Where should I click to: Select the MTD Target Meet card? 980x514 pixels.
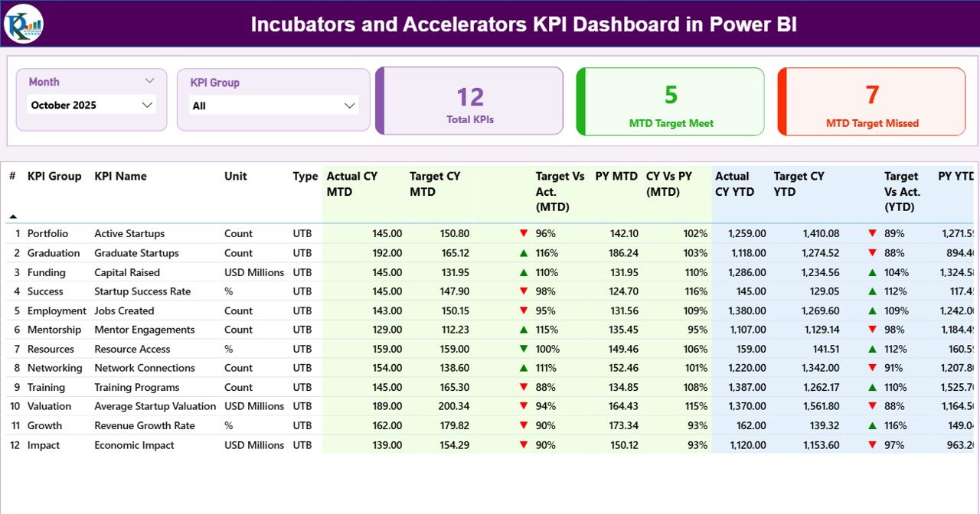coord(670,101)
